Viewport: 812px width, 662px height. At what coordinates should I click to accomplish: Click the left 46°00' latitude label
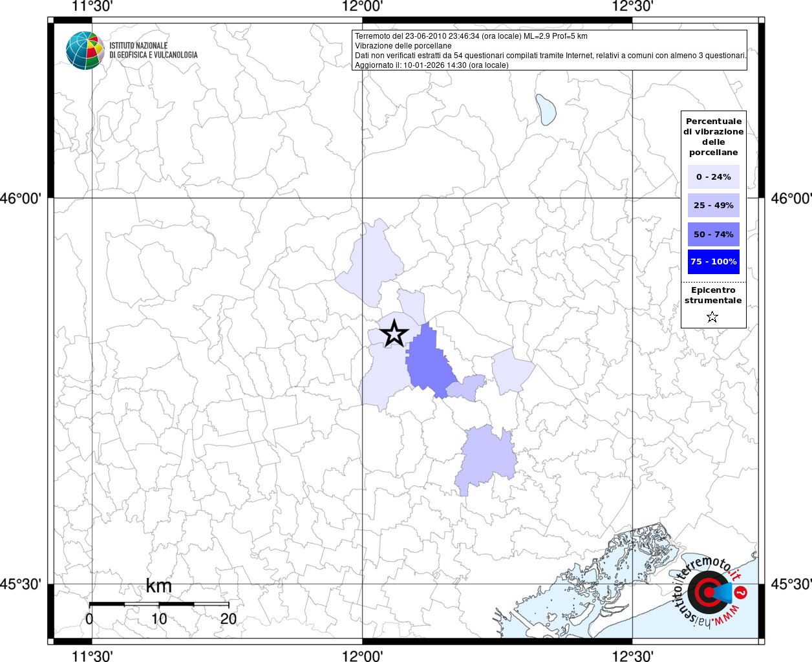(20, 198)
